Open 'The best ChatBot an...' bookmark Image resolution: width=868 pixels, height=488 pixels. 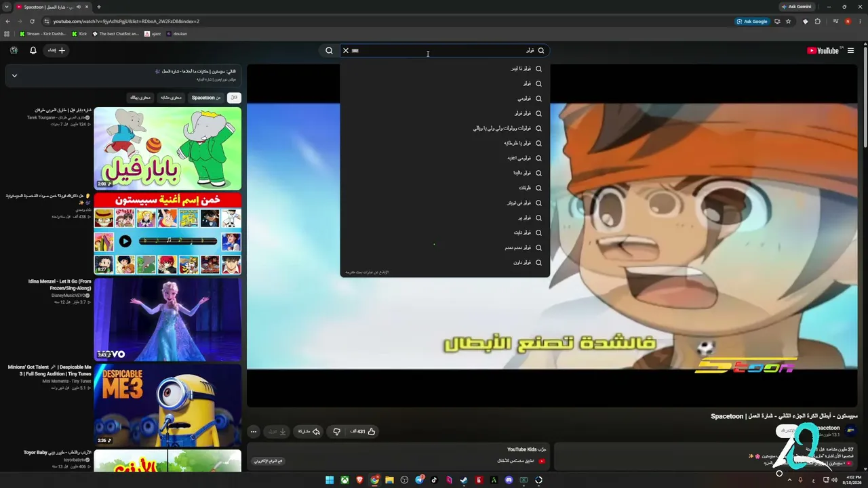click(x=116, y=33)
